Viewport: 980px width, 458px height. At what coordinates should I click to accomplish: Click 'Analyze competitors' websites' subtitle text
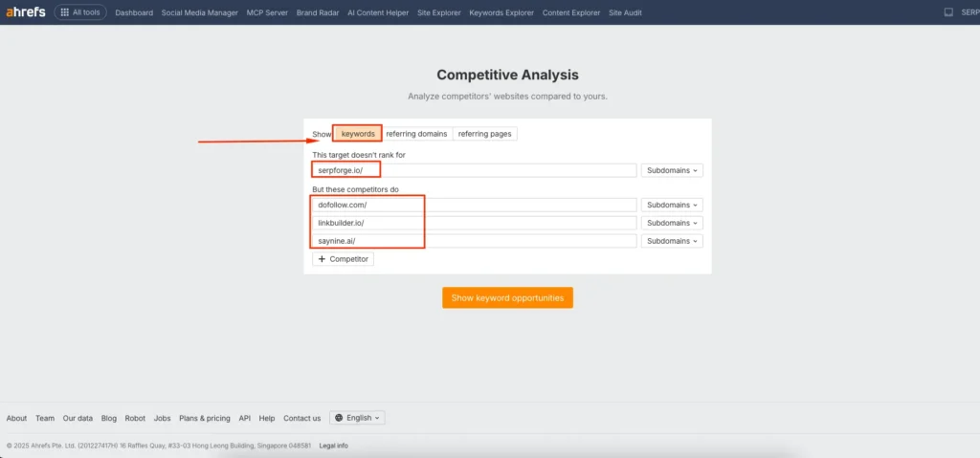tap(507, 97)
